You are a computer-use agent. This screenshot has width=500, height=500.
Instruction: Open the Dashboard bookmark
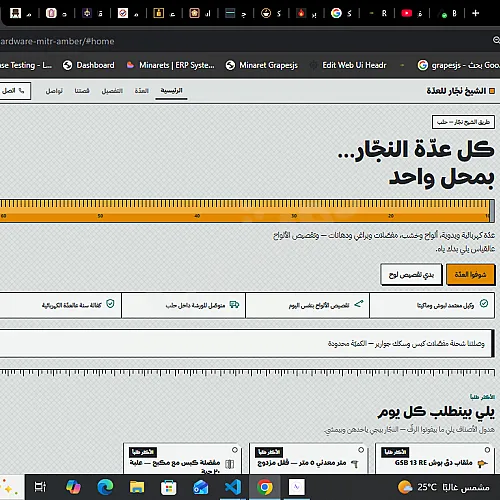coord(89,65)
